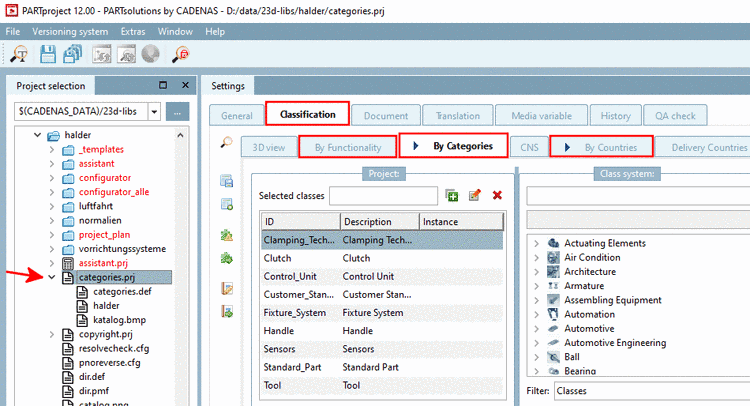Image resolution: width=750 pixels, height=406 pixels.
Task: Switch to the General tab
Action: pos(237,116)
